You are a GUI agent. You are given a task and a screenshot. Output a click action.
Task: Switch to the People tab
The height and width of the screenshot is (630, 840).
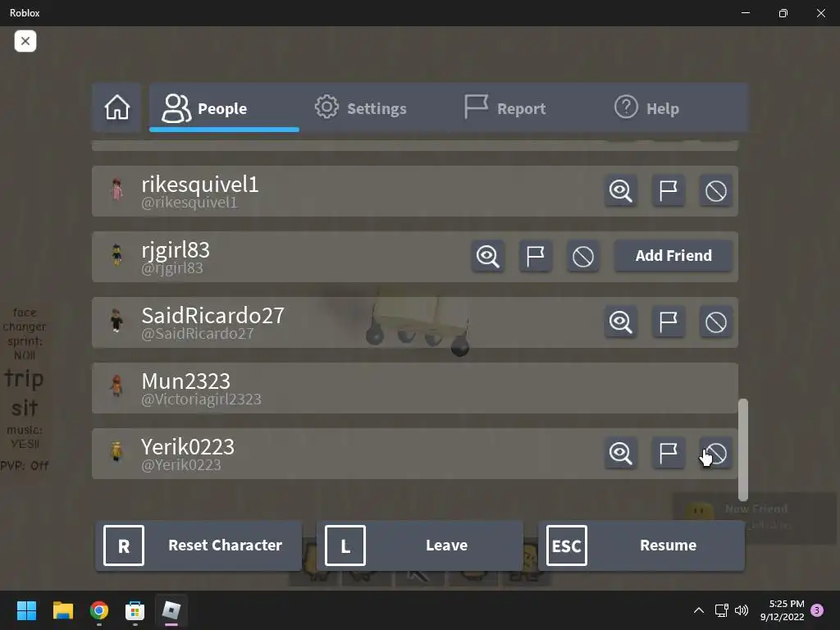point(224,107)
